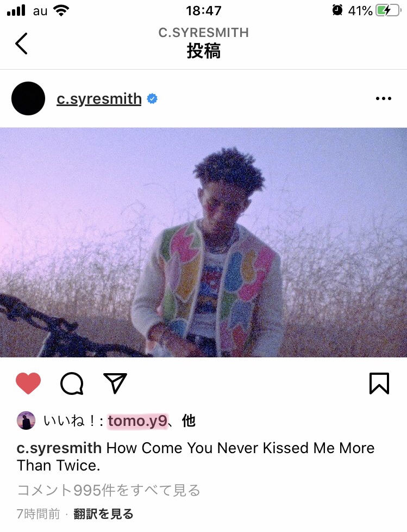Show all other likers via 他
Viewport: 407px width, 532px height.
coord(189,421)
